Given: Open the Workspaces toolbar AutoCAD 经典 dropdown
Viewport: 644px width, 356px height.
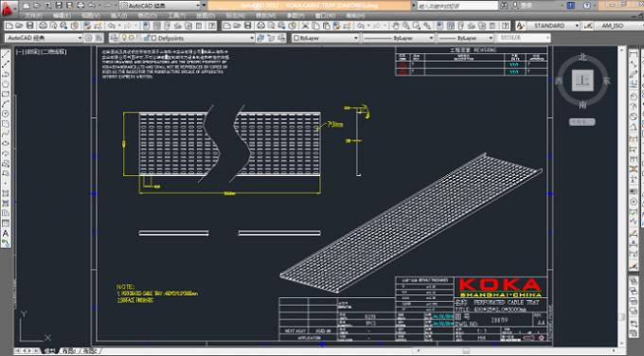Looking at the screenshot, I should 80,38.
